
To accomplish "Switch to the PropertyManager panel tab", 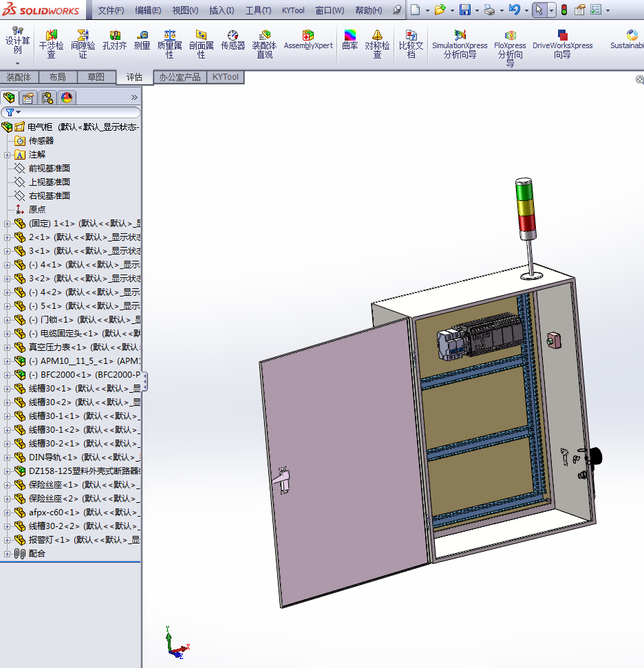I will tap(28, 98).
